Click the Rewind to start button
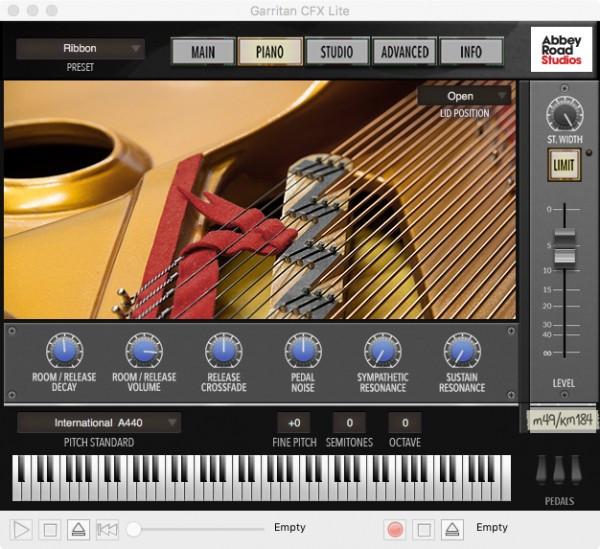 coord(107,530)
